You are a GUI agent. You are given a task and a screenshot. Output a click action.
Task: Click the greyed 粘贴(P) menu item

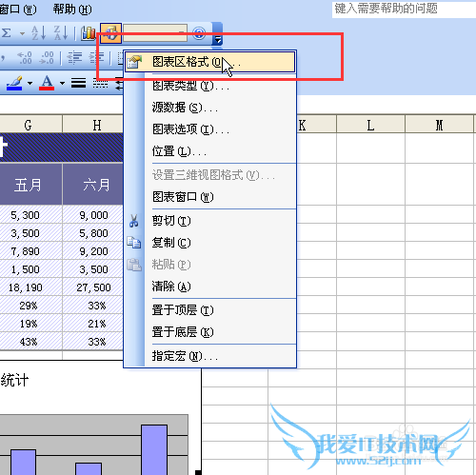click(x=209, y=265)
